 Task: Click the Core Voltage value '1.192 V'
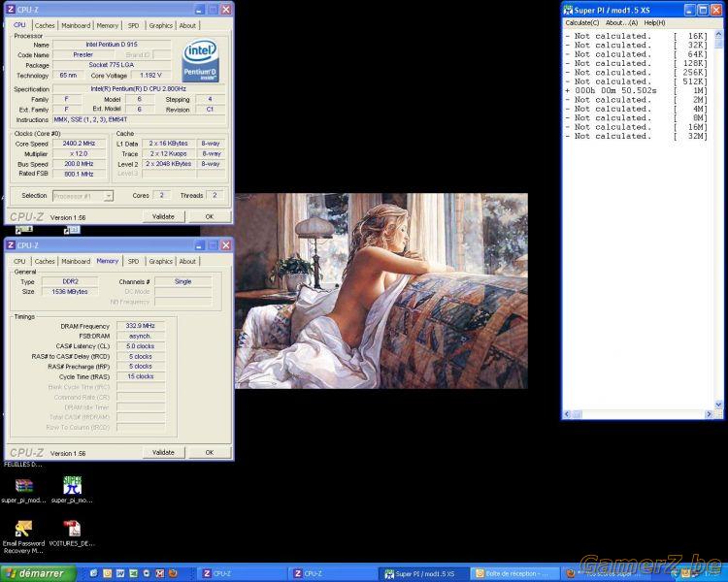[x=150, y=76]
